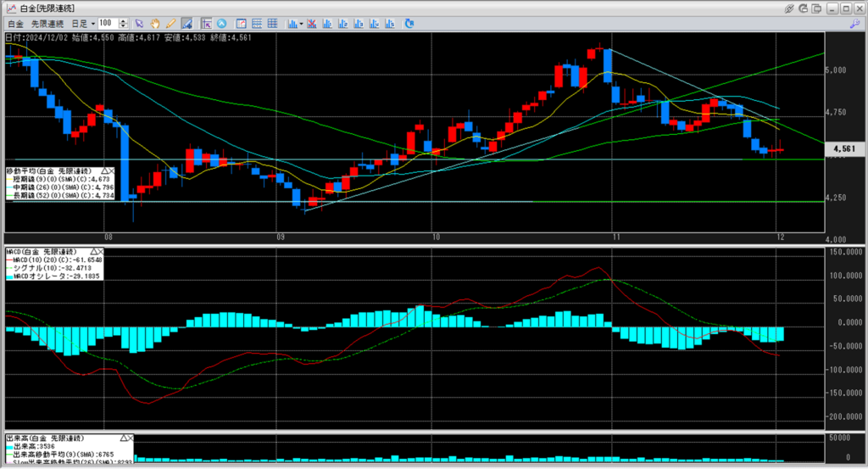
Task: Click the unlink chart icon in title bar
Action: (788, 8)
